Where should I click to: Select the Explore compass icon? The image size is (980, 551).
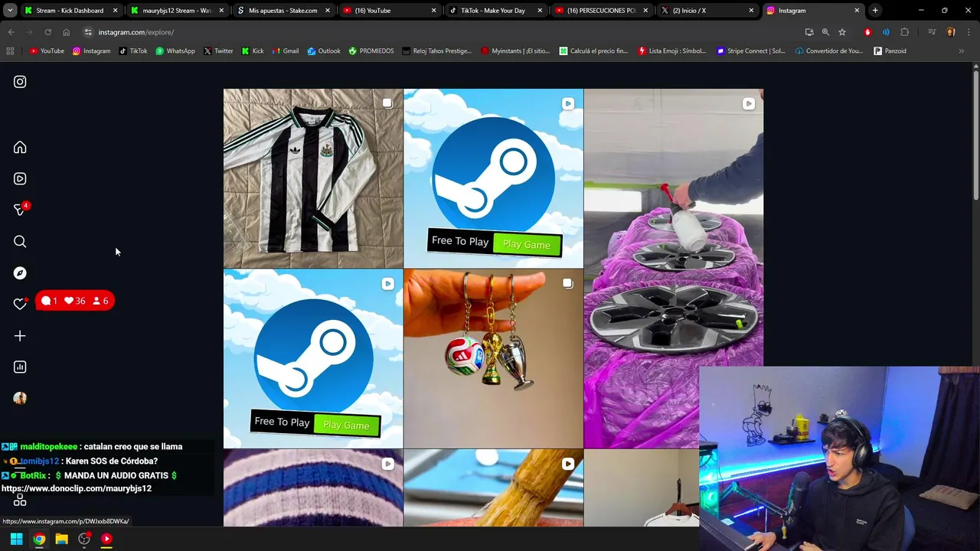pyautogui.click(x=20, y=273)
